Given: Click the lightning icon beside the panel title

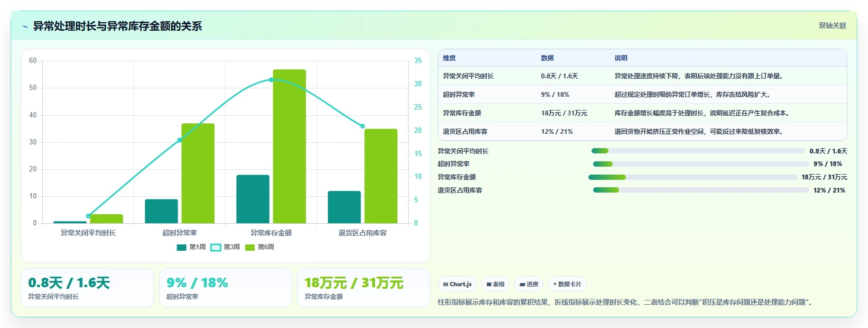Looking at the screenshot, I should coord(25,26).
